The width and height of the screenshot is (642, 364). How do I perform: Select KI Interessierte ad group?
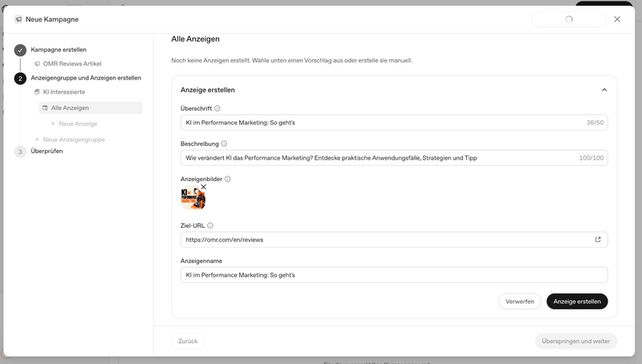click(64, 92)
